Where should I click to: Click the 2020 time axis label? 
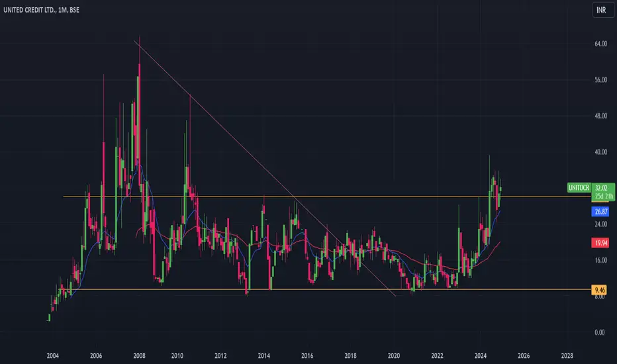click(394, 356)
